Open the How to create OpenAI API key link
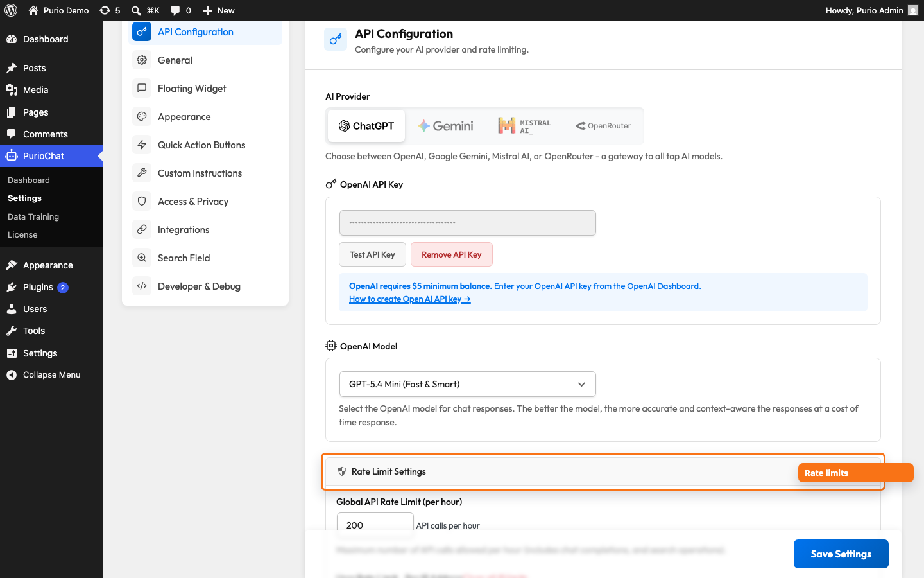Screen dimensions: 924x578 tap(410, 299)
